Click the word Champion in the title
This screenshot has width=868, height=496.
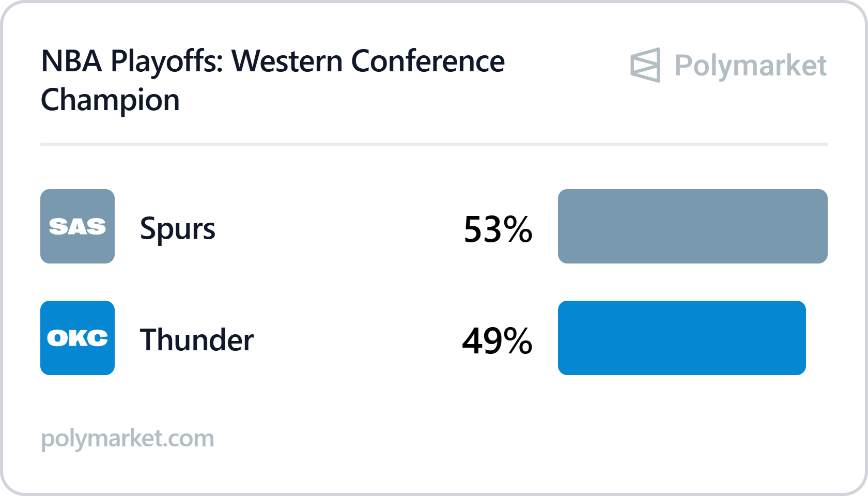110,100
